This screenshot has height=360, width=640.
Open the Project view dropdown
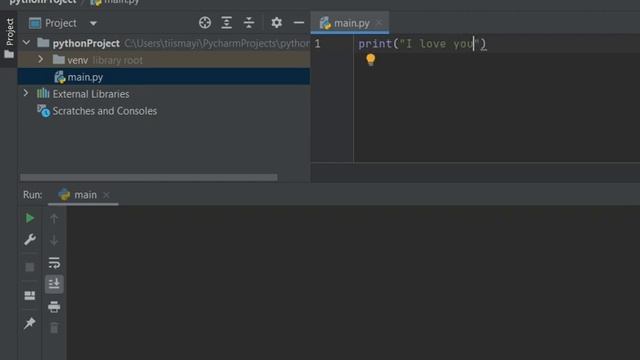click(93, 23)
